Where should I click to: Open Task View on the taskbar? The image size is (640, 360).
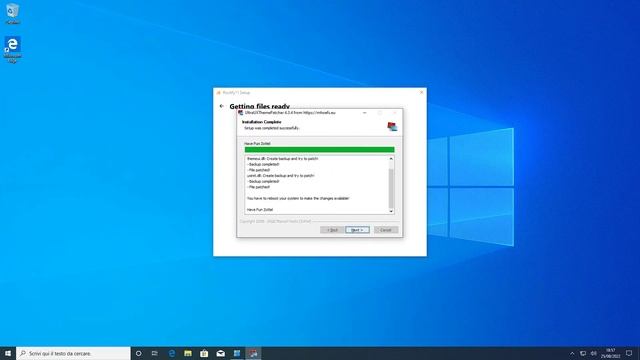tap(155, 353)
